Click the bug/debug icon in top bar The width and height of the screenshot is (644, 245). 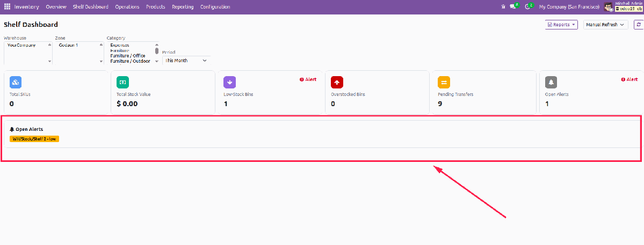coord(503,7)
